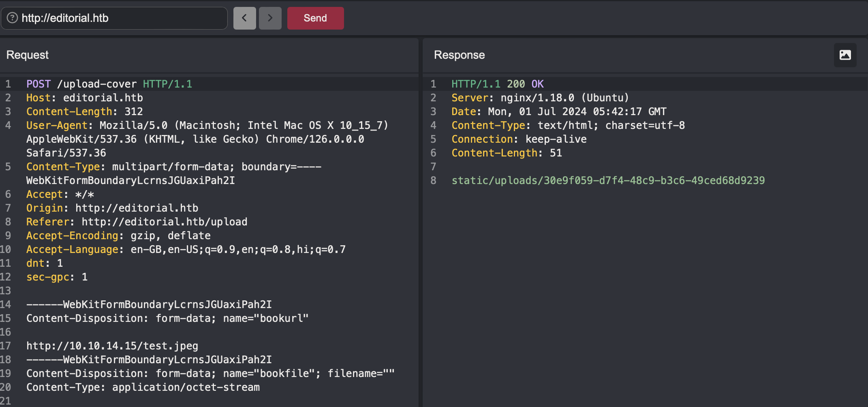The width and height of the screenshot is (868, 407).
Task: Click the Response panel heading
Action: 459,55
